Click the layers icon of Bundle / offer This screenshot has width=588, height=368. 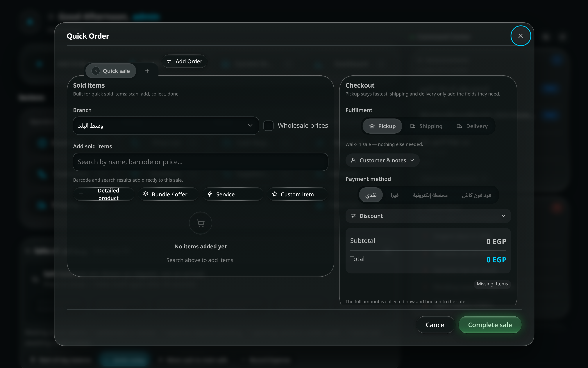[x=146, y=194]
